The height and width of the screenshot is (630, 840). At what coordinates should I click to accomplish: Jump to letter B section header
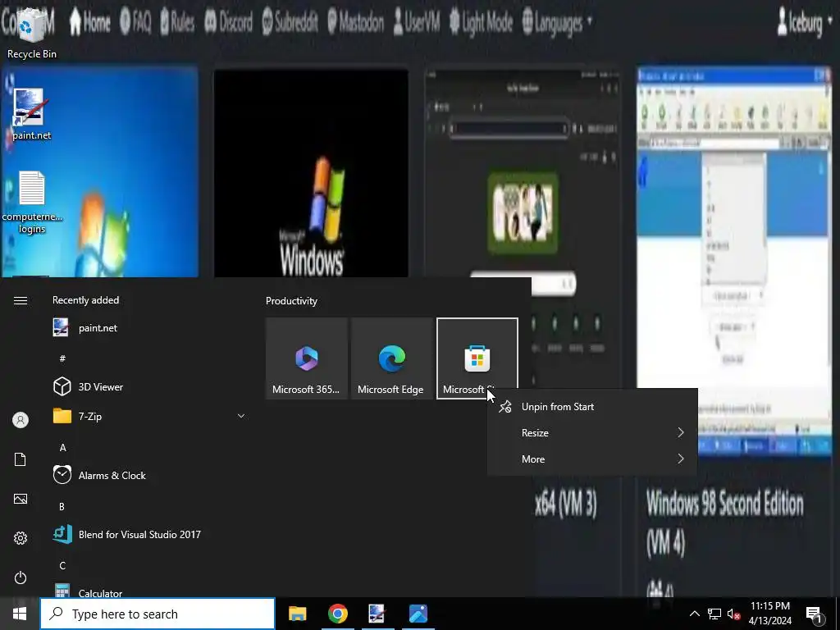point(62,506)
